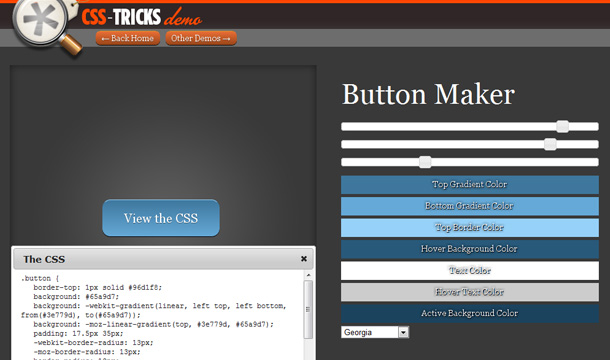Click the CSS panel scrollbar thumb
The image size is (610, 360).
tap(308, 309)
